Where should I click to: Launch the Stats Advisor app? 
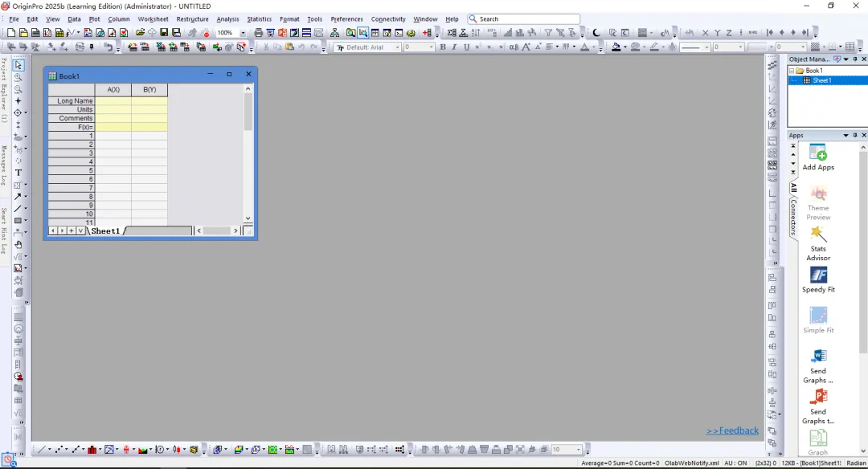tap(817, 243)
